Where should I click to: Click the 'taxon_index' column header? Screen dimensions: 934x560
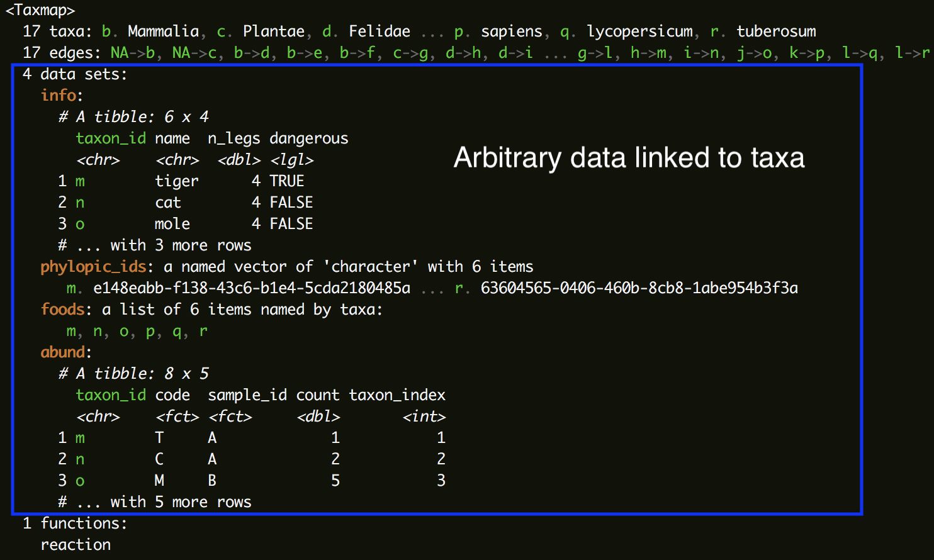[x=397, y=395]
